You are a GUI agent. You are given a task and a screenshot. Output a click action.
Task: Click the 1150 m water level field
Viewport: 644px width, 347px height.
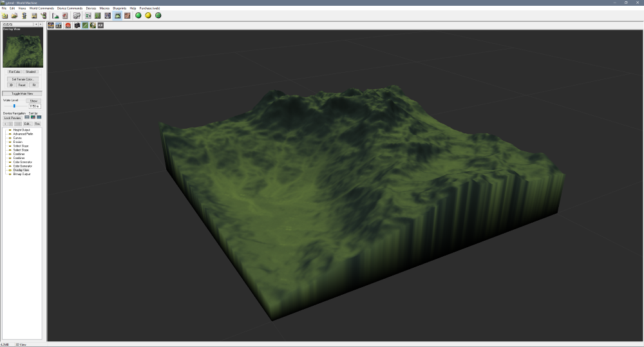[x=35, y=106]
